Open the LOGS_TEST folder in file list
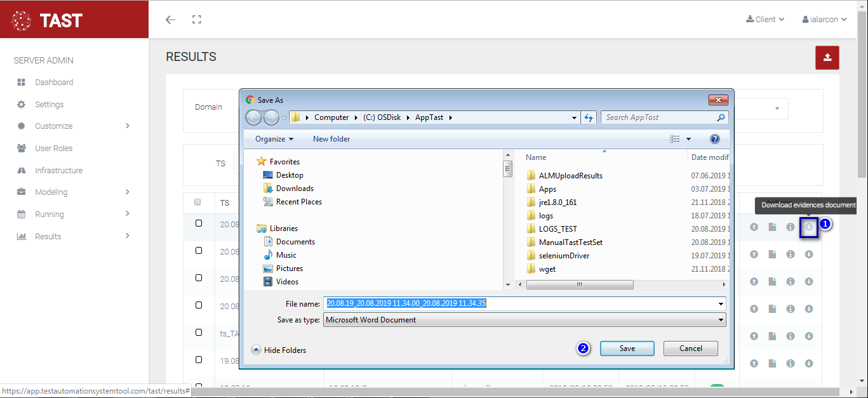 click(x=558, y=229)
